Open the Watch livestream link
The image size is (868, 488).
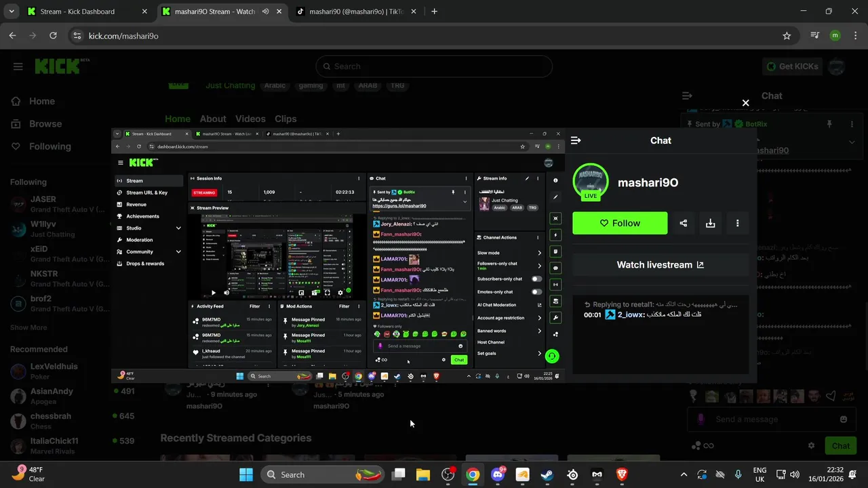[660, 265]
